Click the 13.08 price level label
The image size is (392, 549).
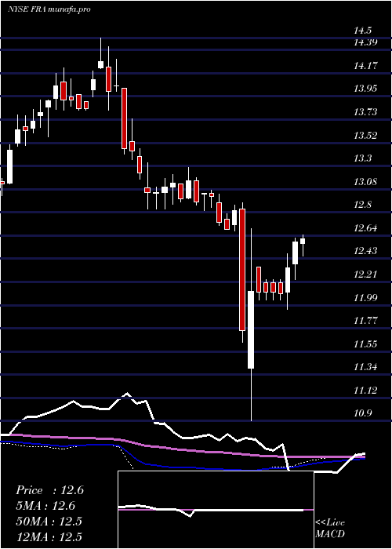click(x=365, y=182)
